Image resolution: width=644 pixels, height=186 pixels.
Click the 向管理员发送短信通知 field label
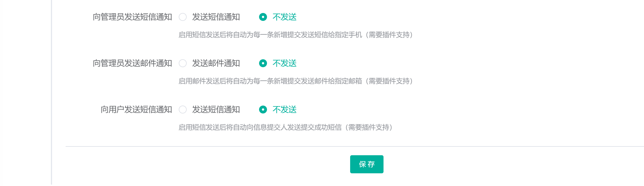[x=132, y=17]
